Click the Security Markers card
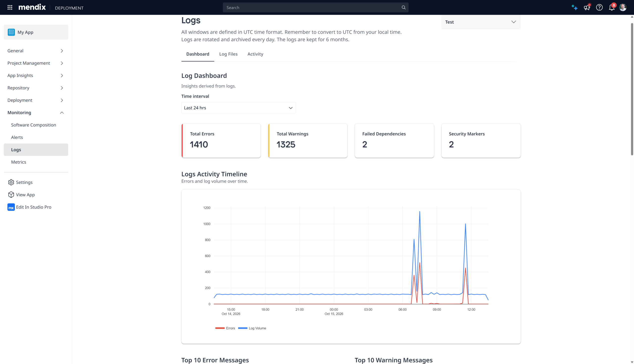This screenshot has width=634, height=364. (481, 141)
